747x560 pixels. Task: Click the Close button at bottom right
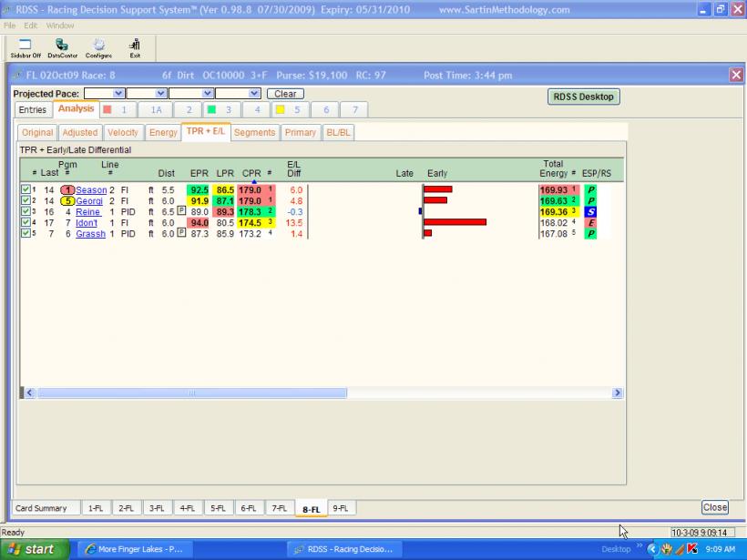[715, 507]
